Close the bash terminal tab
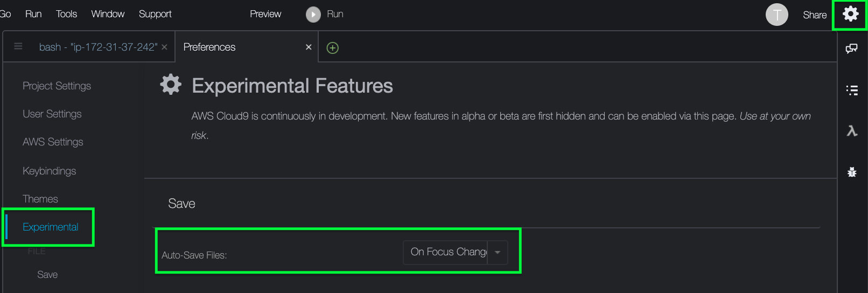The height and width of the screenshot is (293, 868). tap(164, 47)
